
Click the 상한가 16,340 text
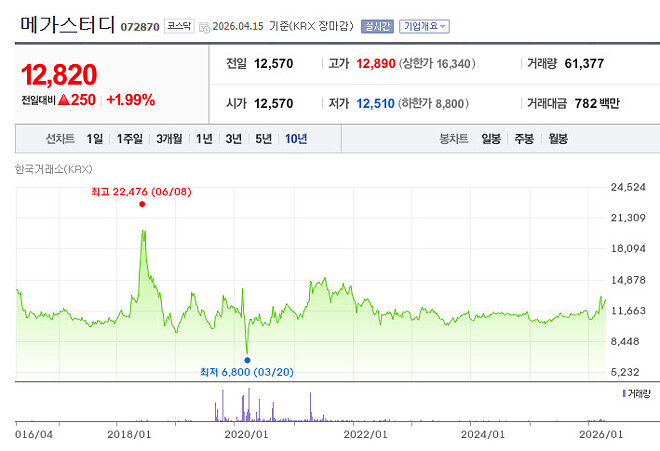click(437, 64)
